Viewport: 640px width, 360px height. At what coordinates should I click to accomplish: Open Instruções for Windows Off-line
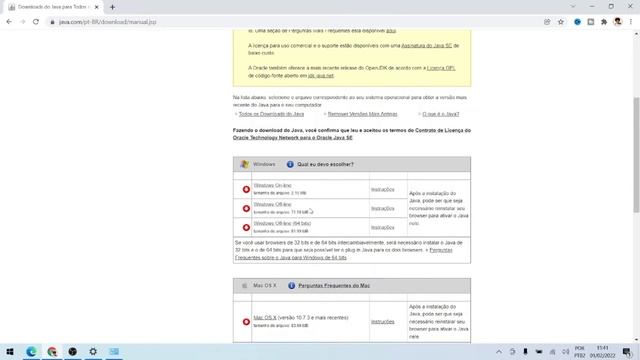(382, 208)
